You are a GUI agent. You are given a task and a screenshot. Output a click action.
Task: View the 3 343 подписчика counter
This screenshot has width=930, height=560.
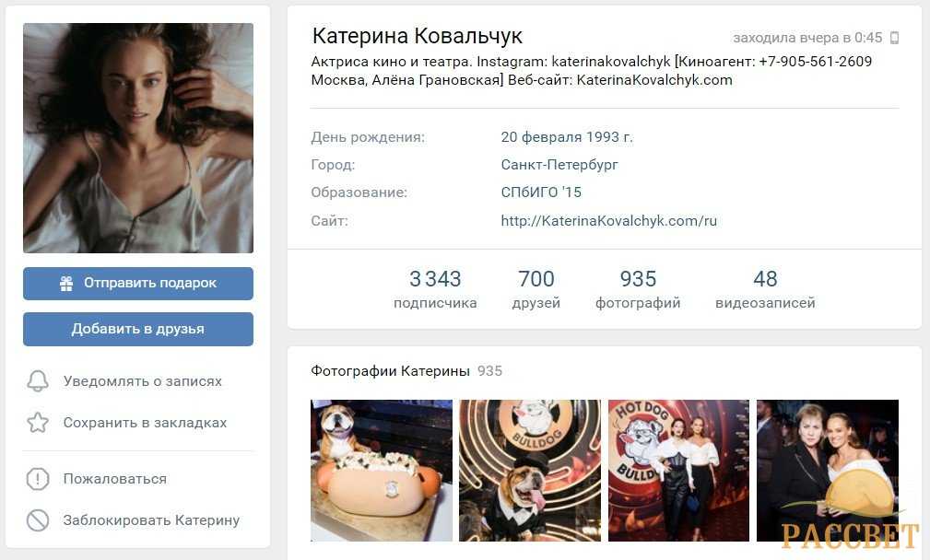pos(435,289)
